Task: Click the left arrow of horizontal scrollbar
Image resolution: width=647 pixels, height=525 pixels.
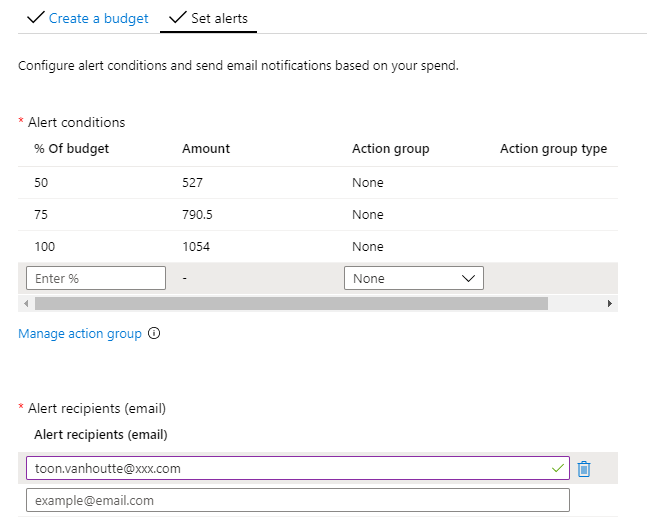Action: pyautogui.click(x=25, y=303)
